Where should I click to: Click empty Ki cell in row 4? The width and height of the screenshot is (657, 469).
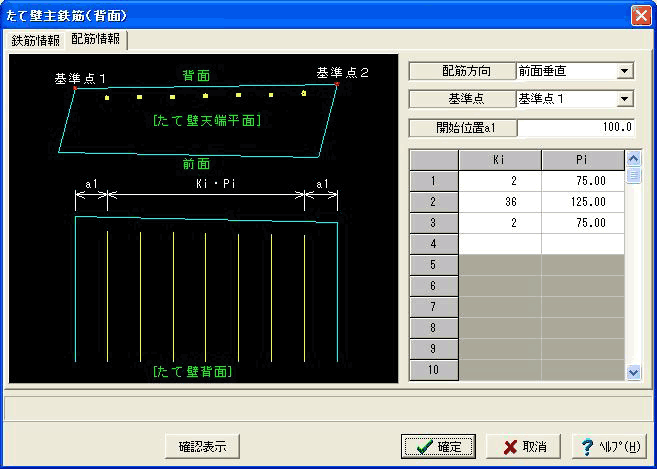[x=500, y=244]
